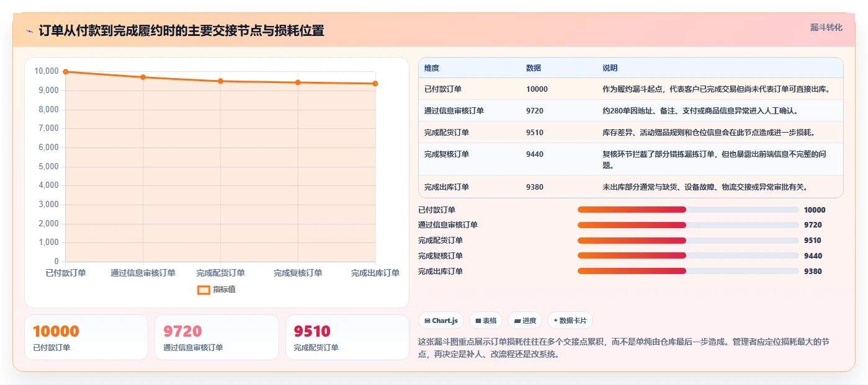Click the chart data point for 完成配货订单

coord(220,81)
